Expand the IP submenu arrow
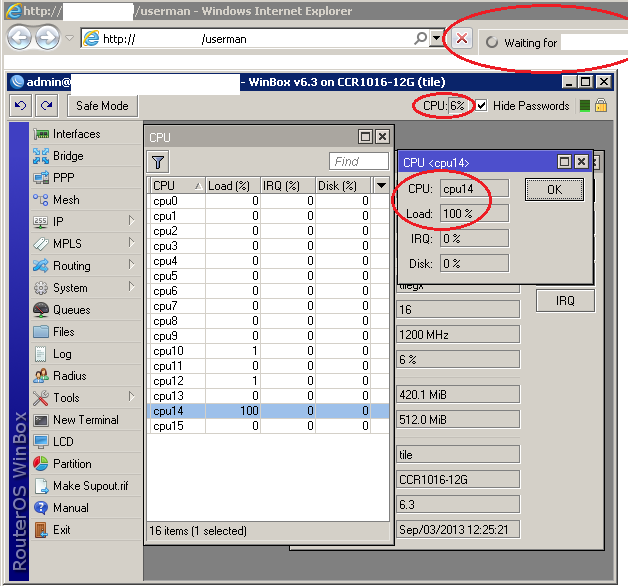Image resolution: width=628 pixels, height=586 pixels. click(x=131, y=222)
